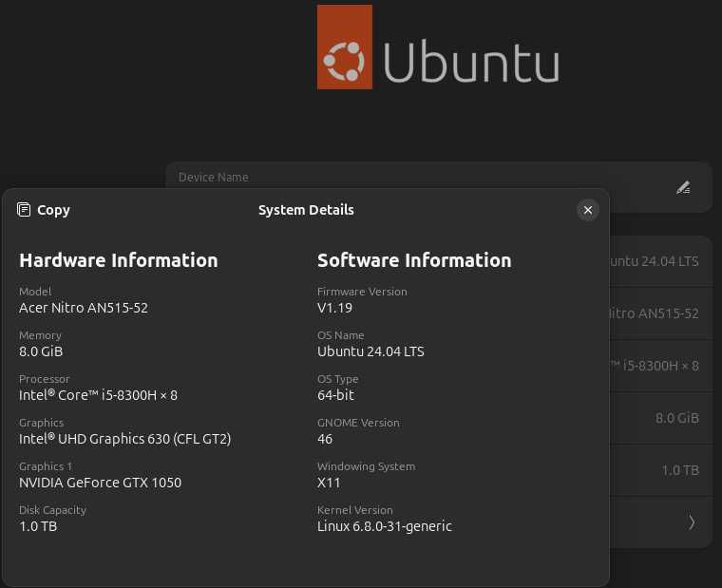Click the NVIDIA GeForce GTX 1050 value
This screenshot has width=722, height=588.
coord(100,483)
